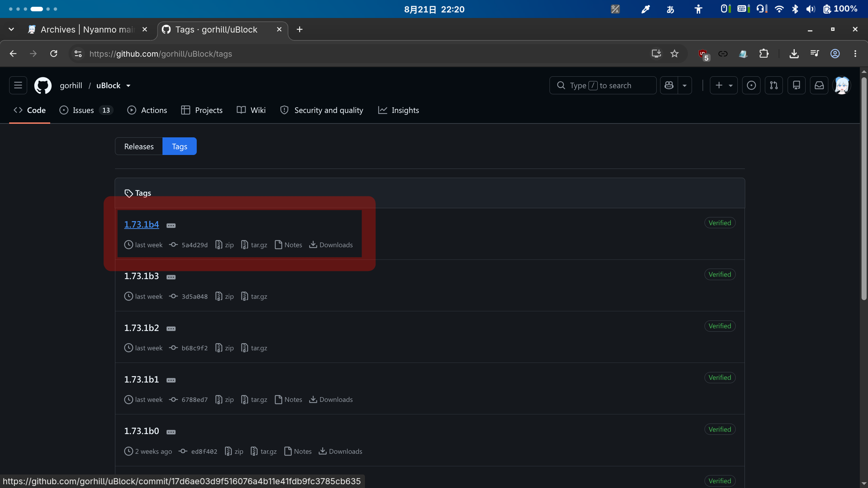Reload the page in Chrome
Screen dimensions: 868x488
(54, 54)
